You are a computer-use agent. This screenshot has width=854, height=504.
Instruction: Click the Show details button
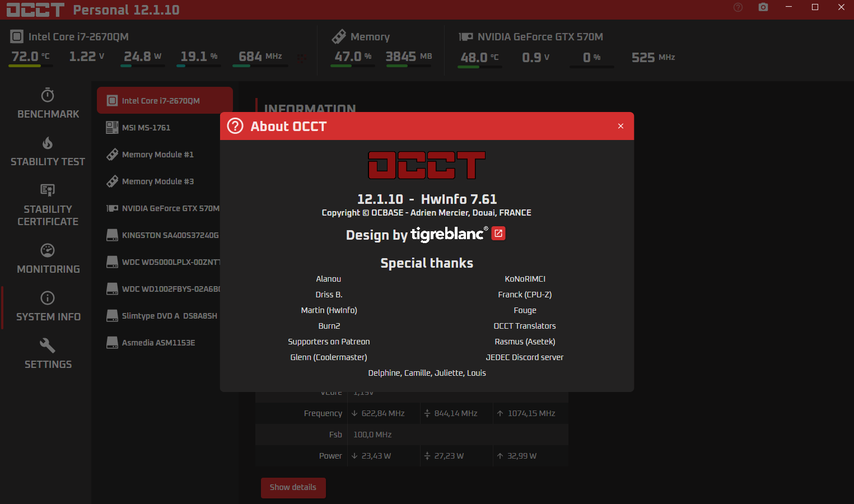tap(293, 487)
